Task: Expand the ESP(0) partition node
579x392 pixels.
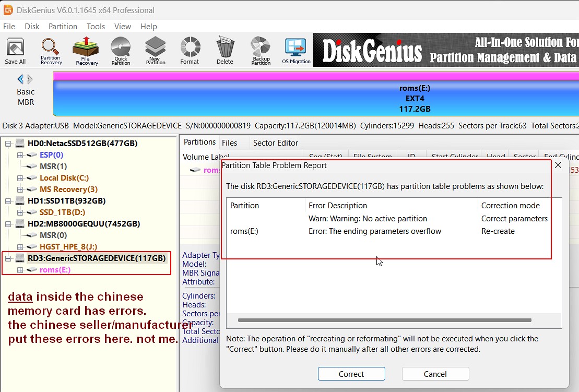Action: [x=20, y=155]
